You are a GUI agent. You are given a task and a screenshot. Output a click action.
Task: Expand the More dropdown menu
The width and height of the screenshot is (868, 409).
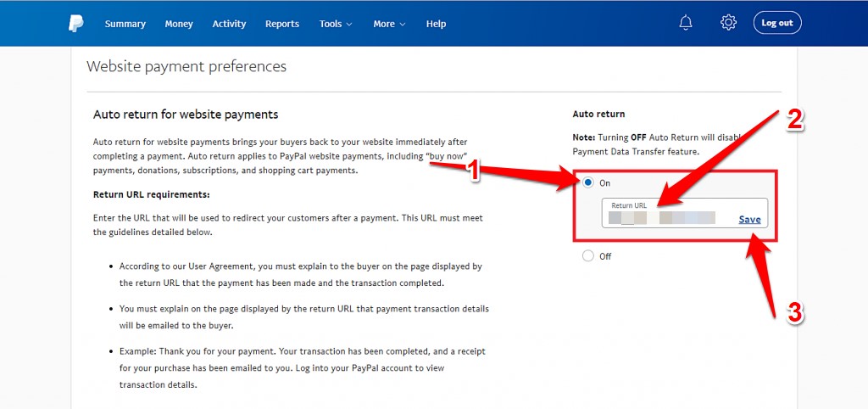389,24
